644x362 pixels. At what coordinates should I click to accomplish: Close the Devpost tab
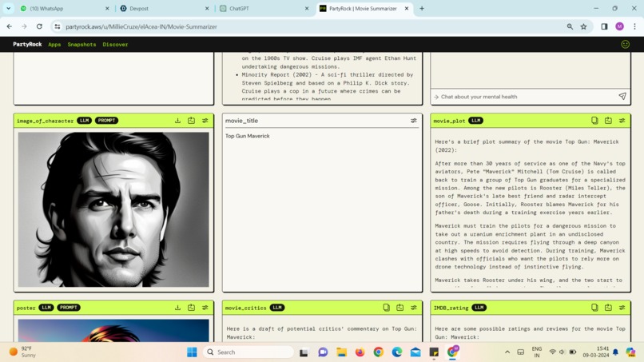(207, 8)
